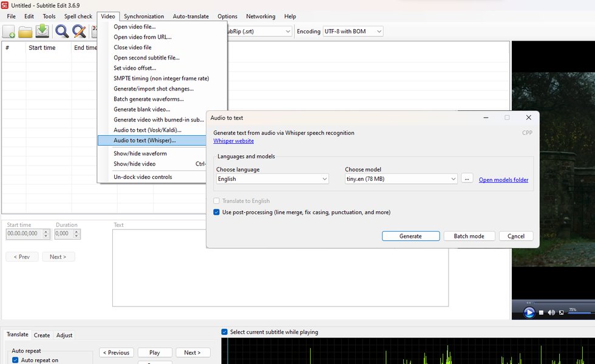595x364 pixels.
Task: Click the New subtitle file icon
Action: point(8,32)
